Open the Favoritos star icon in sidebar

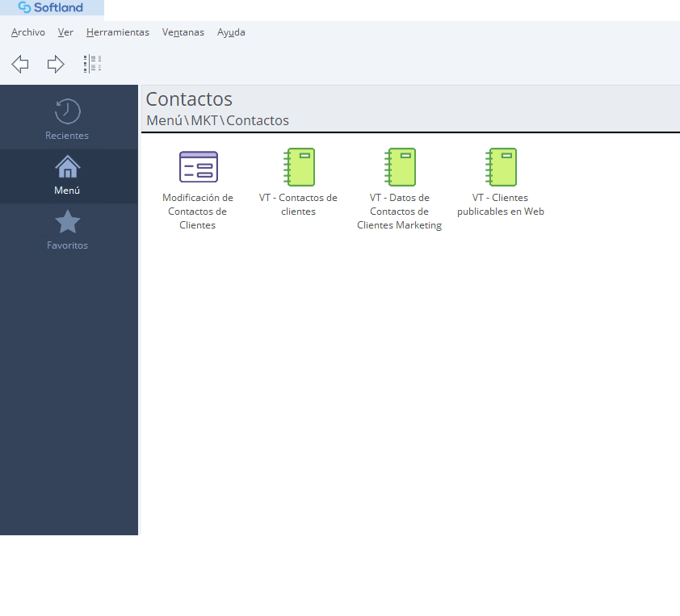(67, 222)
